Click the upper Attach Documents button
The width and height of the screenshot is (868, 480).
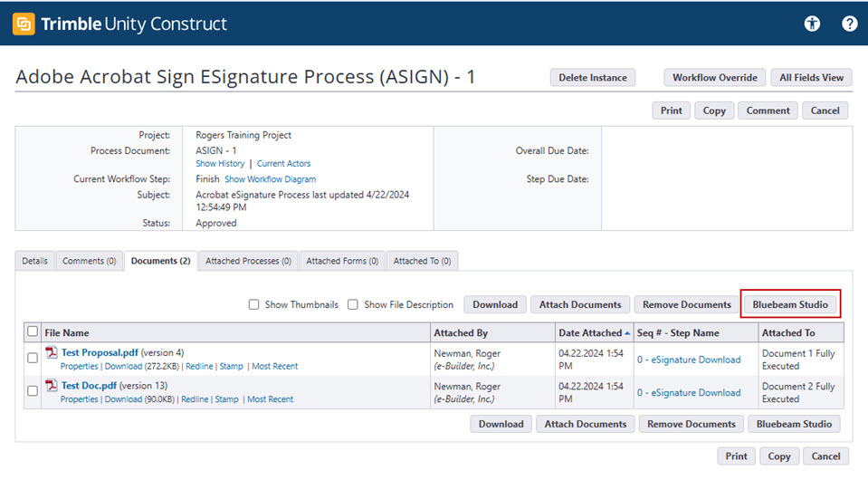tap(580, 304)
